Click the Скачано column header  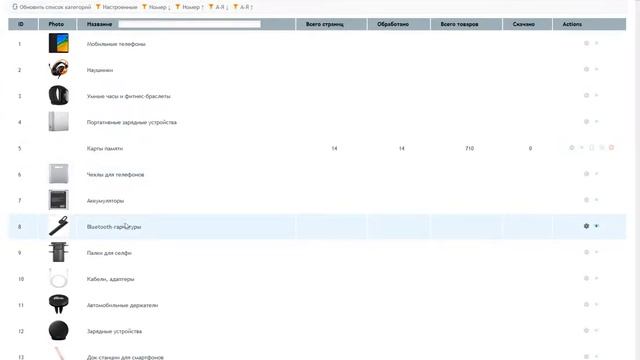[527, 24]
